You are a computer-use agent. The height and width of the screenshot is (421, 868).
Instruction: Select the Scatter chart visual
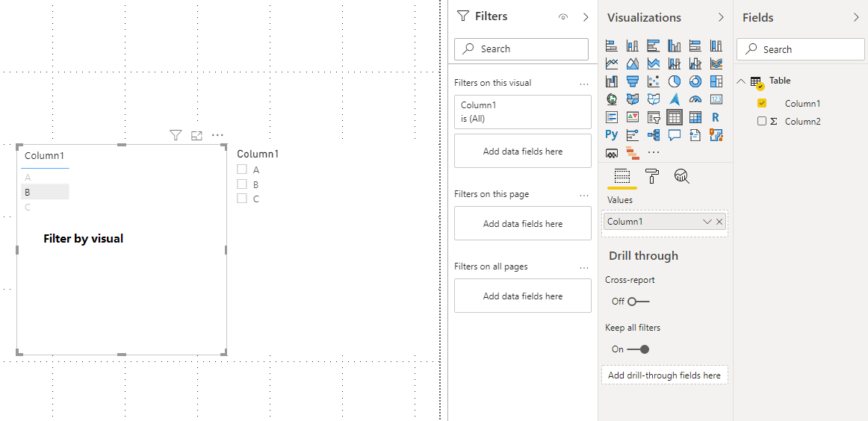(x=653, y=81)
